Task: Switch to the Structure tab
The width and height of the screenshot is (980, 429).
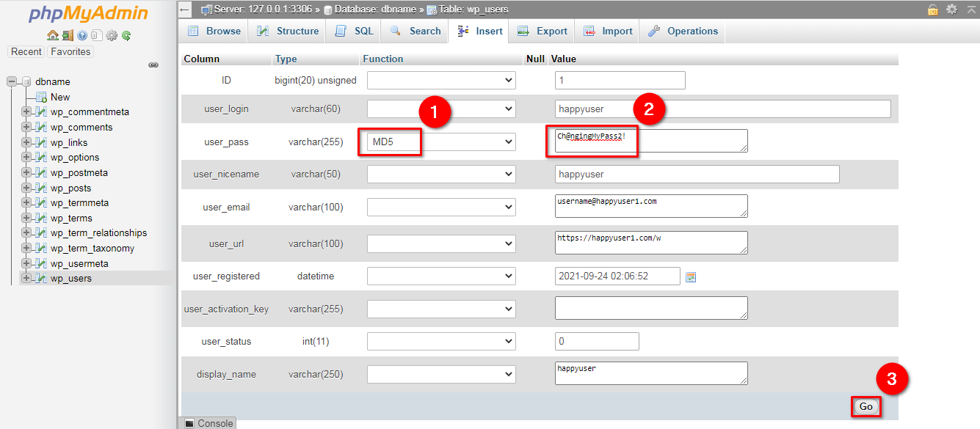Action: pos(287,31)
